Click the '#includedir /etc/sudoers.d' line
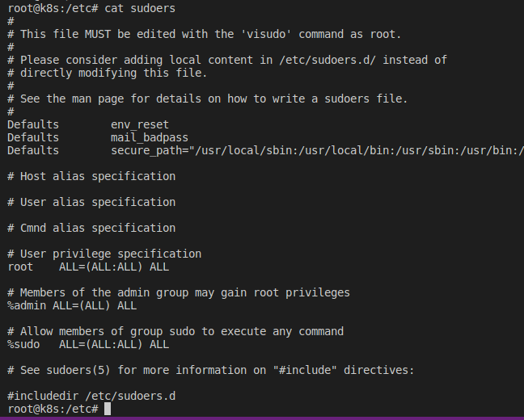 [91, 396]
